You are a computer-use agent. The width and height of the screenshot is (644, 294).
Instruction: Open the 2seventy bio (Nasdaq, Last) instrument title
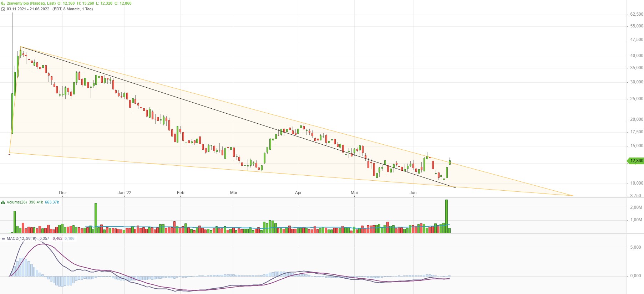point(31,3)
